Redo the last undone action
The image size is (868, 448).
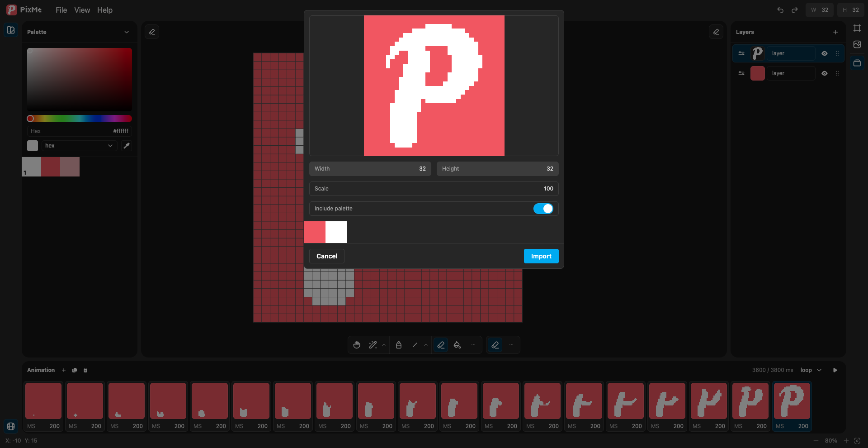click(x=795, y=10)
